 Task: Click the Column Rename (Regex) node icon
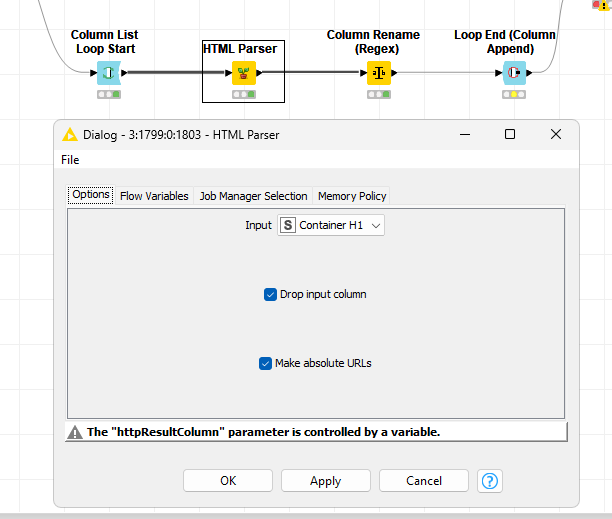click(x=378, y=73)
